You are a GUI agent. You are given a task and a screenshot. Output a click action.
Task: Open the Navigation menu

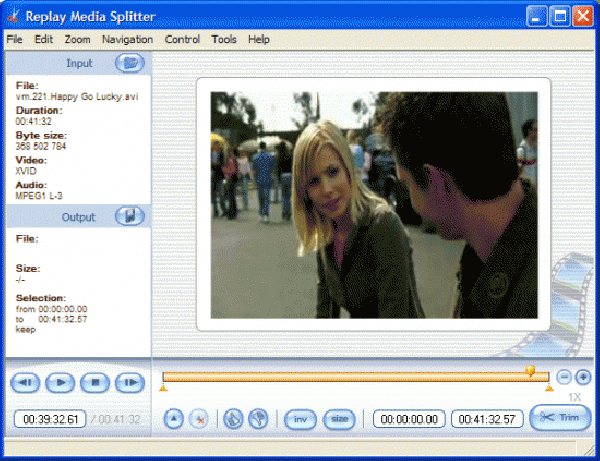(x=127, y=40)
